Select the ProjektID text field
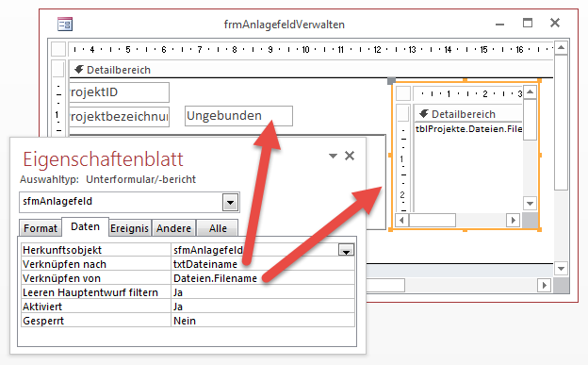The width and height of the screenshot is (588, 365). tap(120, 92)
